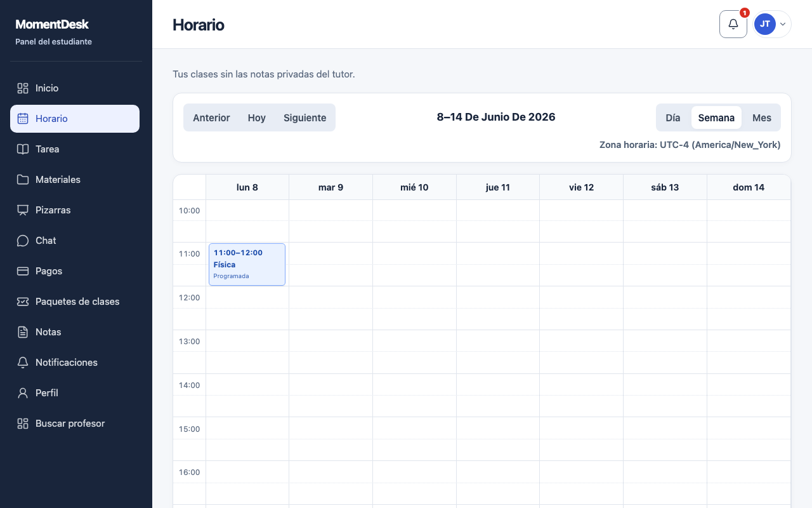Viewport: 812px width, 508px height.
Task: Click the mié 10 column header
Action: point(414,187)
